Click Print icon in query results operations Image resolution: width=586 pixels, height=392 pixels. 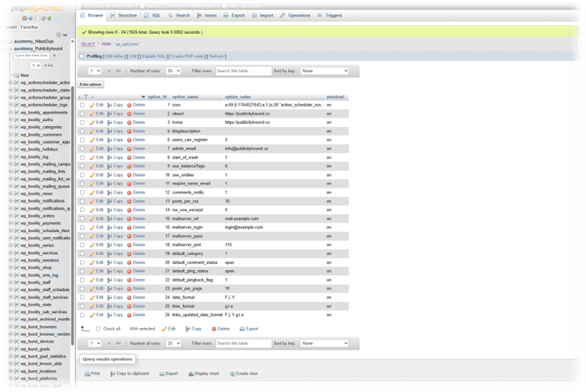[x=87, y=373]
